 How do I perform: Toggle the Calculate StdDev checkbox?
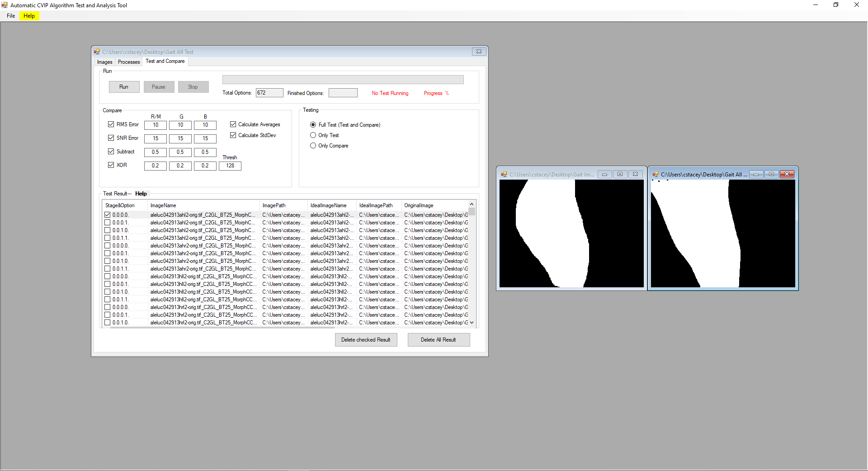(233, 135)
